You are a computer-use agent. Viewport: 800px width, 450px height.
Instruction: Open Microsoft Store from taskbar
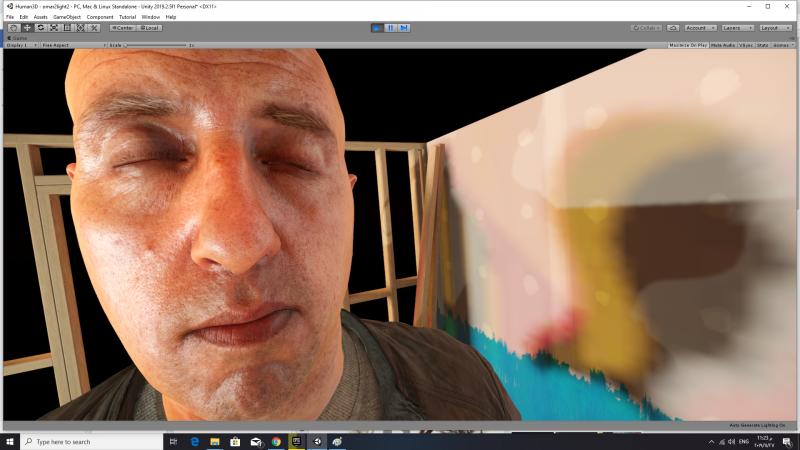pyautogui.click(x=235, y=441)
